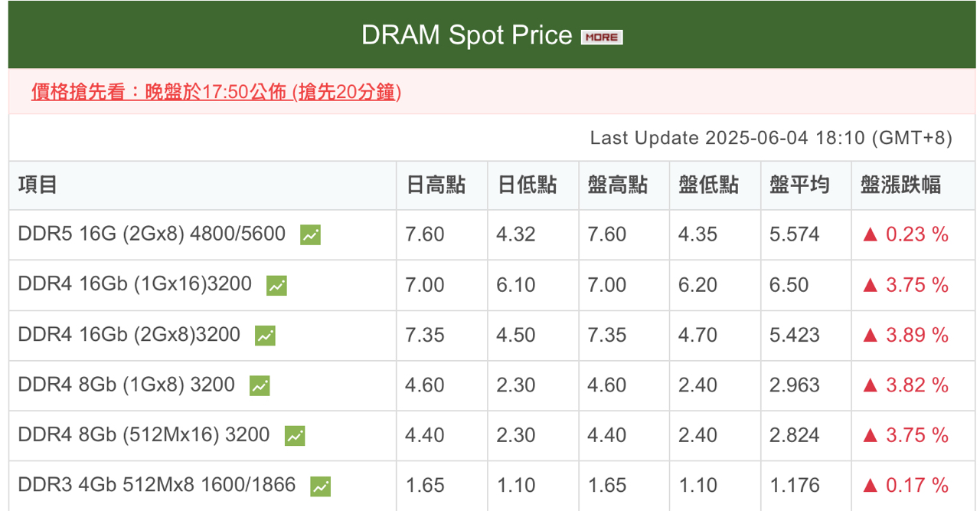Click the DRAM Spot Price heading
The image size is (980, 511).
(466, 35)
